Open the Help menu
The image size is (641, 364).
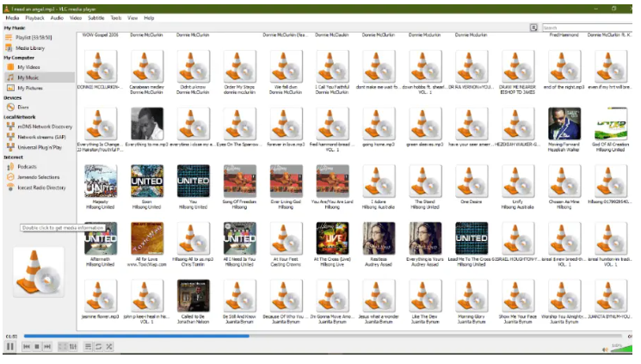(149, 18)
